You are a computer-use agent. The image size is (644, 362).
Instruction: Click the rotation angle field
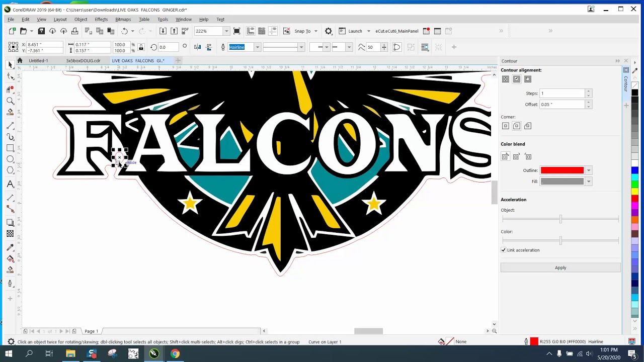(168, 47)
